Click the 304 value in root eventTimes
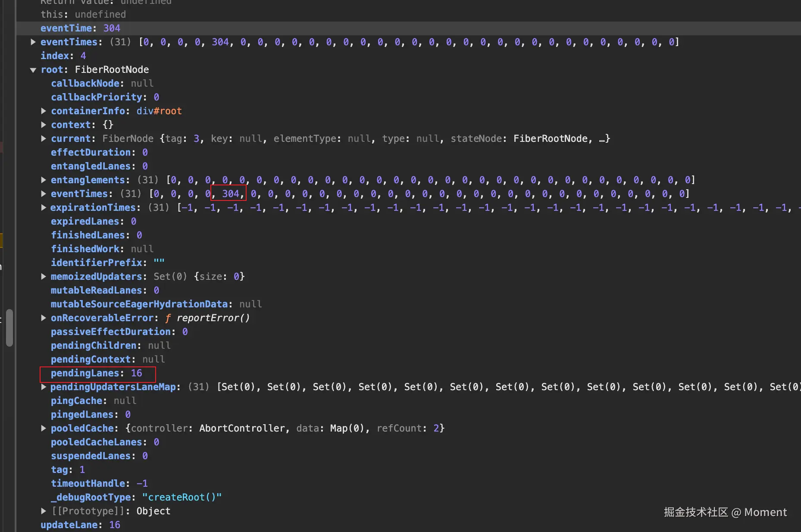The width and height of the screenshot is (801, 532). pyautogui.click(x=231, y=194)
